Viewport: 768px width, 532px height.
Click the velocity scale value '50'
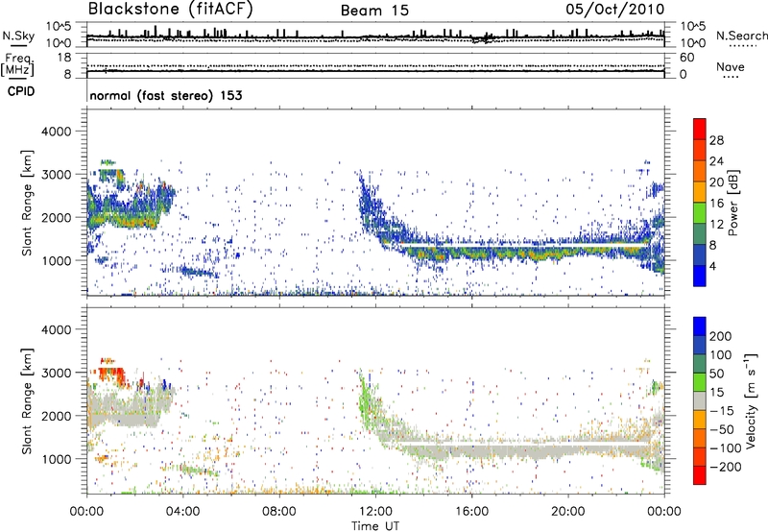716,374
